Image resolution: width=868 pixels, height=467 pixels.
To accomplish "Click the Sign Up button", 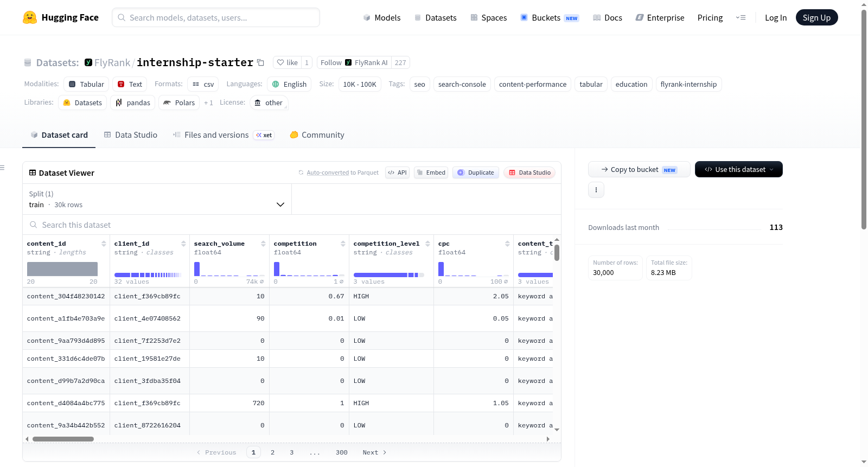I will coord(816,17).
